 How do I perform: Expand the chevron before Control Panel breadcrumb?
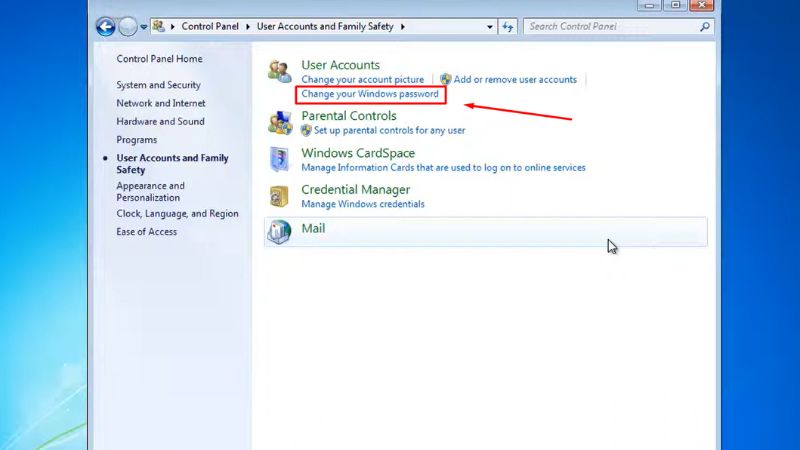coord(172,27)
